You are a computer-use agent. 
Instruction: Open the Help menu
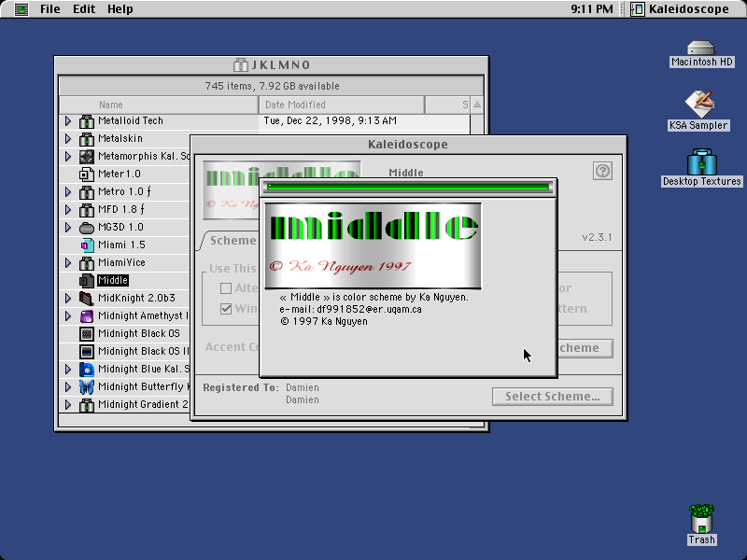(x=120, y=9)
